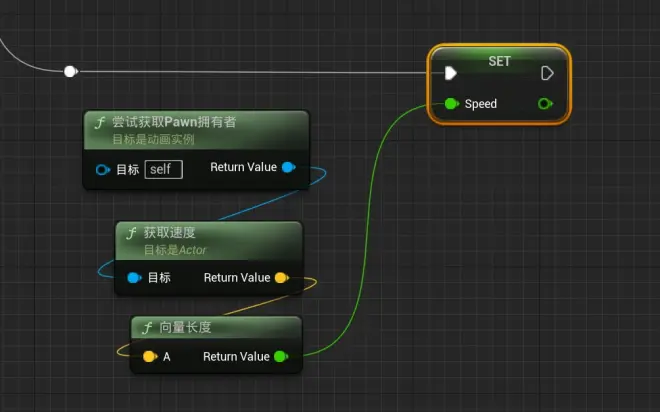Viewport: 660px width, 412px height.
Task: Select the SET node by its title
Action: (499, 61)
